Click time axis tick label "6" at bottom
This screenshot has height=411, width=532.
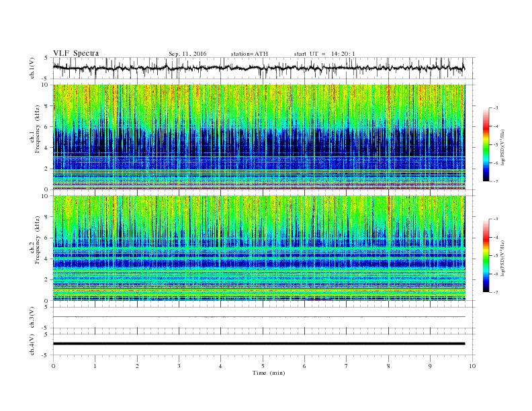[x=304, y=366]
